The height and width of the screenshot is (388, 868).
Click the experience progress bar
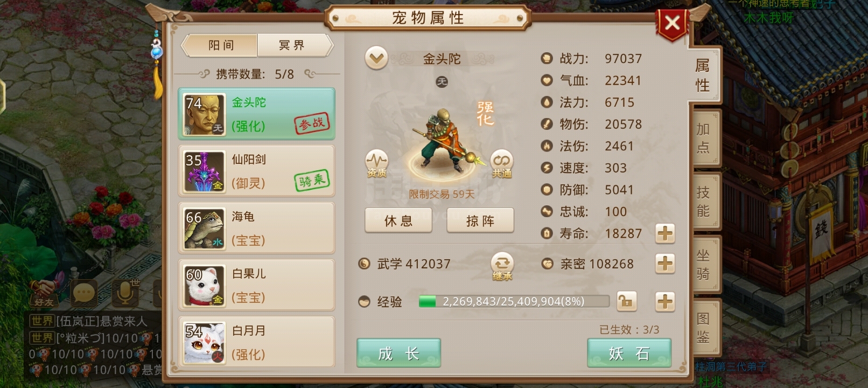coord(514,301)
